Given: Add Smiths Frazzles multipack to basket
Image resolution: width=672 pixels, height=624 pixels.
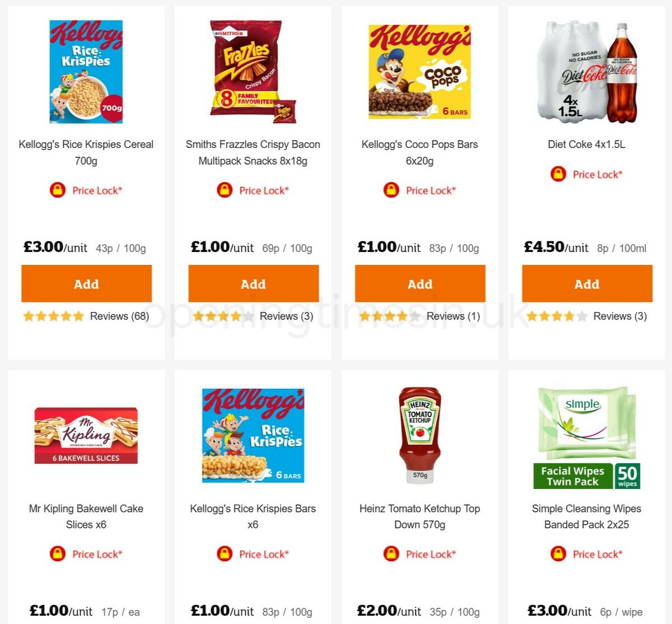Looking at the screenshot, I should click(x=253, y=283).
